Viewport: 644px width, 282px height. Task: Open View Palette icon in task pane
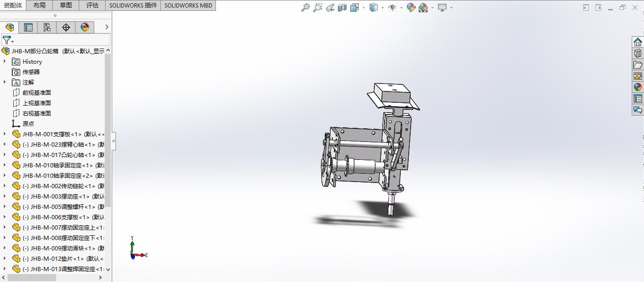click(638, 76)
